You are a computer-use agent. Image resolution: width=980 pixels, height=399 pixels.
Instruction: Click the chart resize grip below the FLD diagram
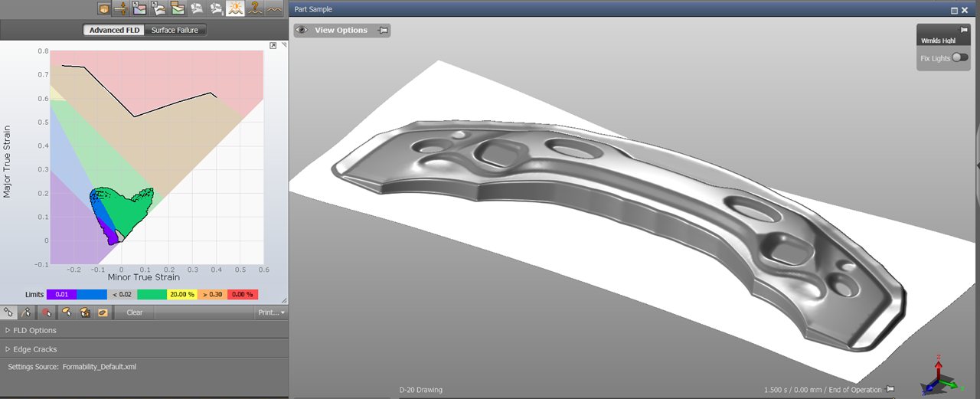(284, 300)
